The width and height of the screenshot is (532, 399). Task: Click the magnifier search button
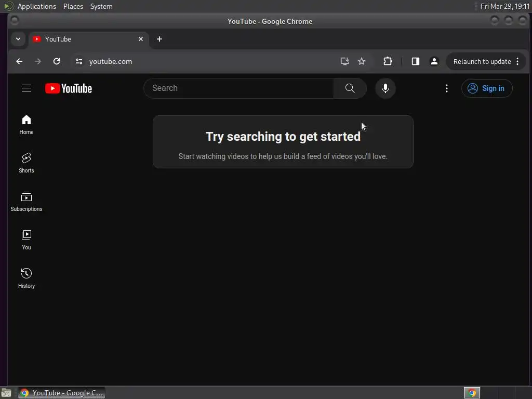(x=350, y=88)
